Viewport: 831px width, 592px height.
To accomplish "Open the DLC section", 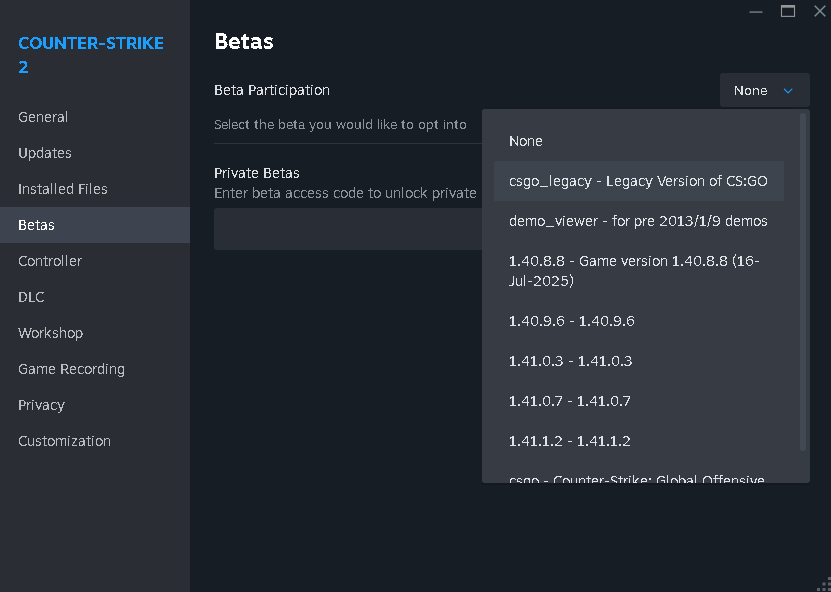I will pos(31,297).
